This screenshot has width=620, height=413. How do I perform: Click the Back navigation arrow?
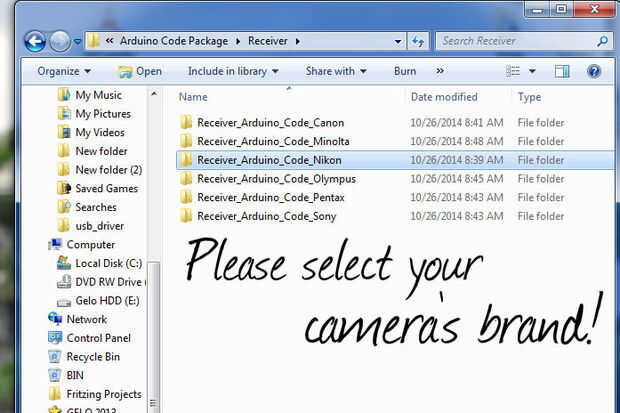(x=35, y=42)
